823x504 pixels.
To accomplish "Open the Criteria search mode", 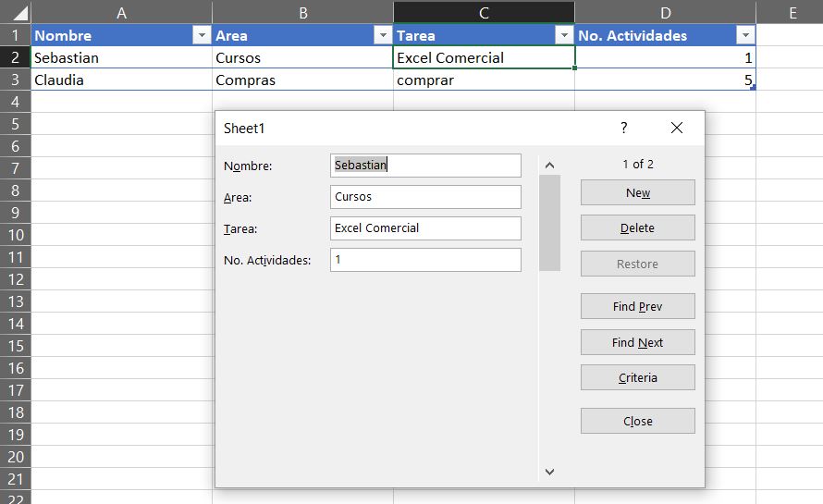I will click(638, 377).
